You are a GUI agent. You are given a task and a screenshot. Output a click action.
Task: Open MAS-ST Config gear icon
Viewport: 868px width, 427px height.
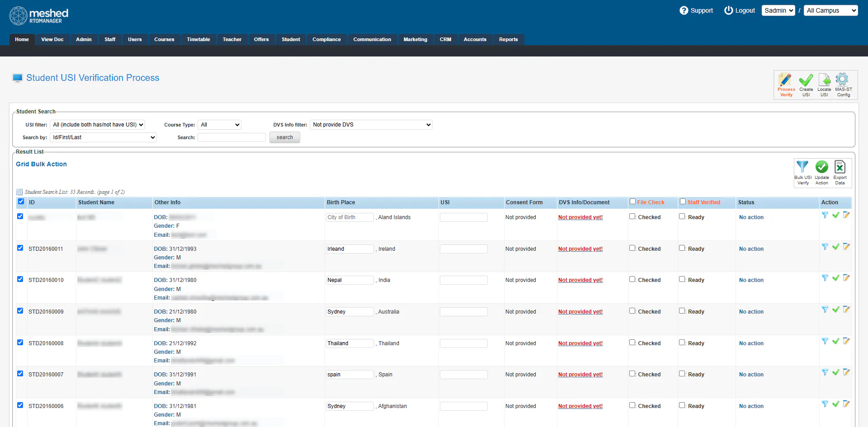pos(842,80)
